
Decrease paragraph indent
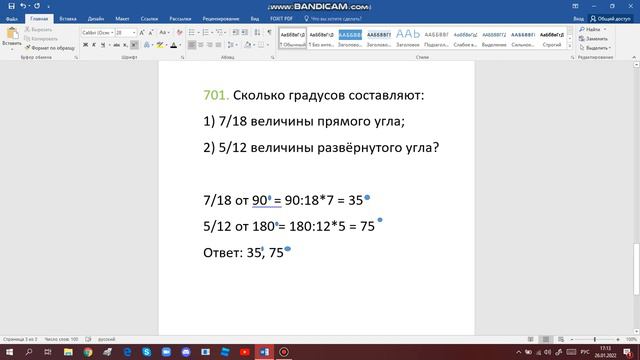[x=236, y=32]
